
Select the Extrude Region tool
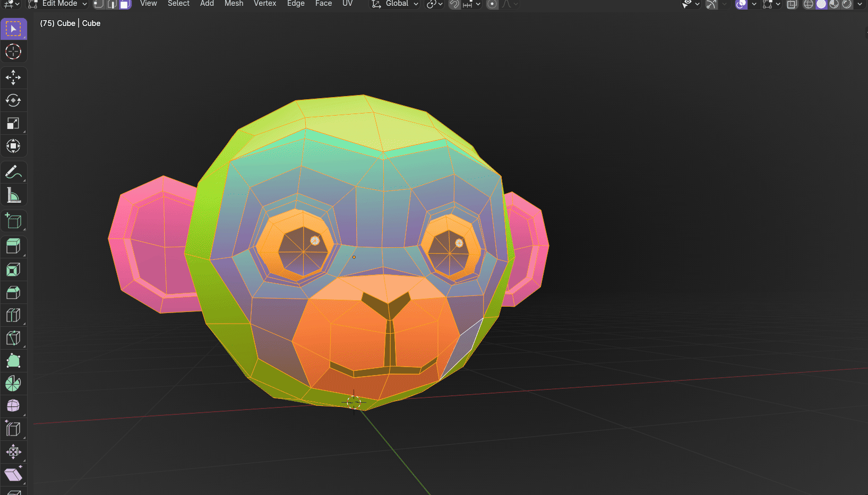coord(13,246)
